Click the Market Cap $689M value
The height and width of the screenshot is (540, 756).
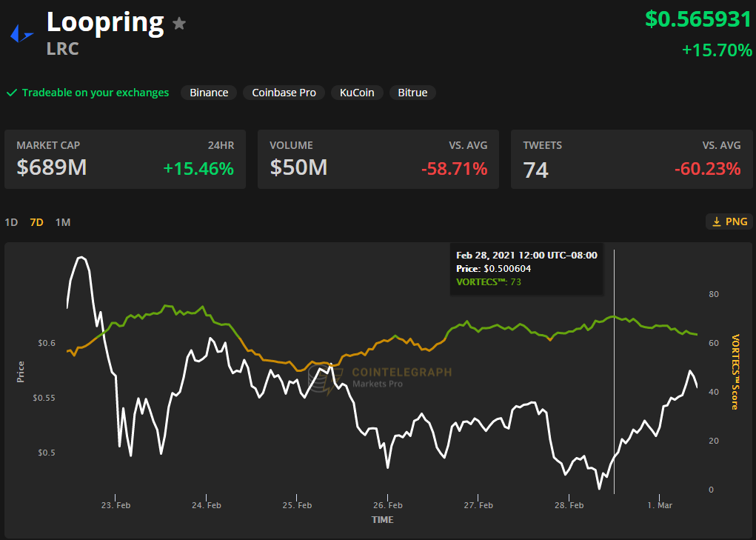(52, 167)
